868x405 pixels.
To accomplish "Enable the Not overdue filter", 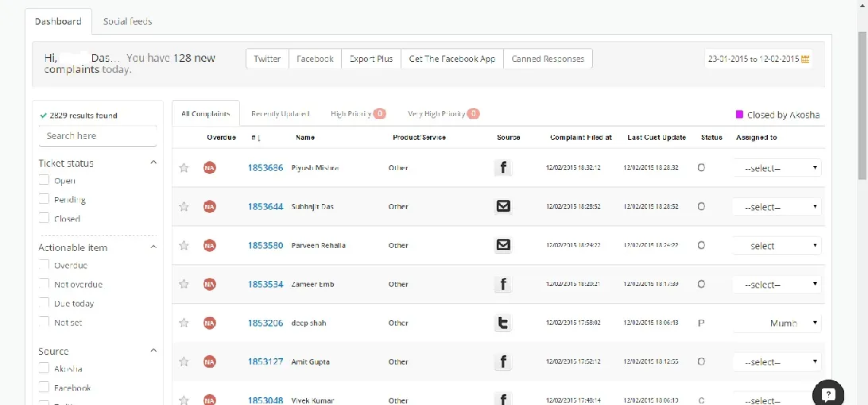I will tap(45, 283).
